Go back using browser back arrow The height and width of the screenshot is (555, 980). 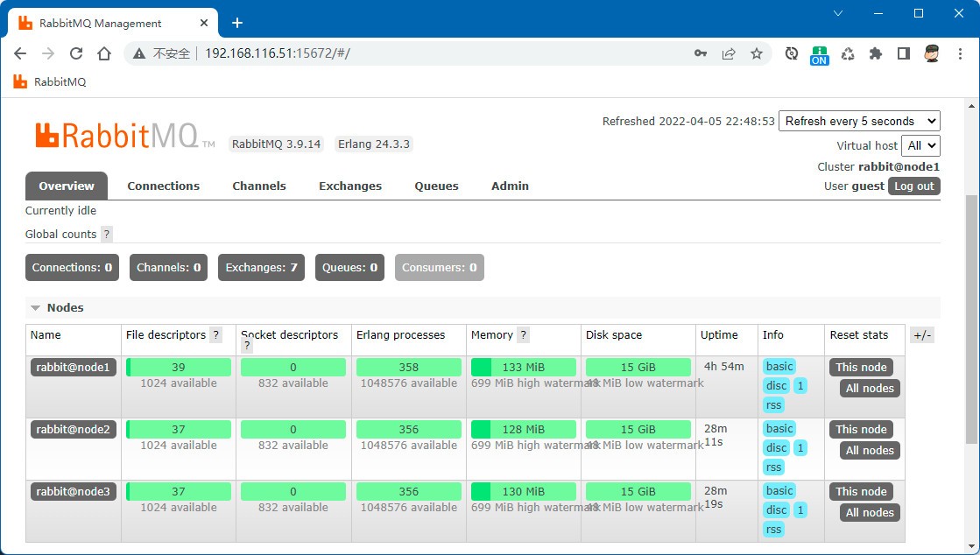(20, 53)
